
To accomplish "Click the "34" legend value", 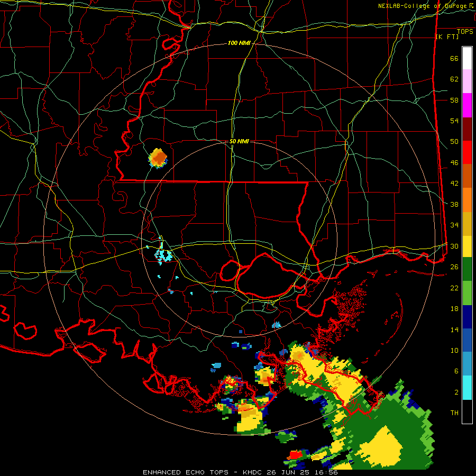I will pos(454,225).
